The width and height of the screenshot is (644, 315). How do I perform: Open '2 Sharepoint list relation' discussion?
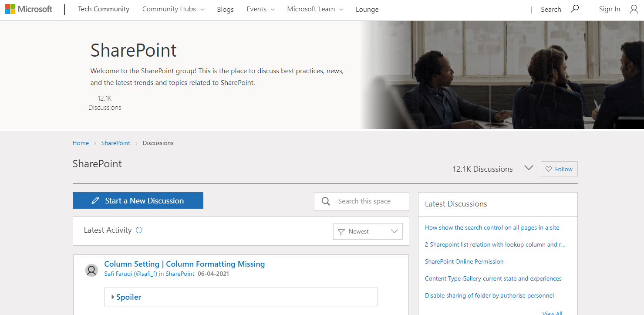[x=495, y=244]
